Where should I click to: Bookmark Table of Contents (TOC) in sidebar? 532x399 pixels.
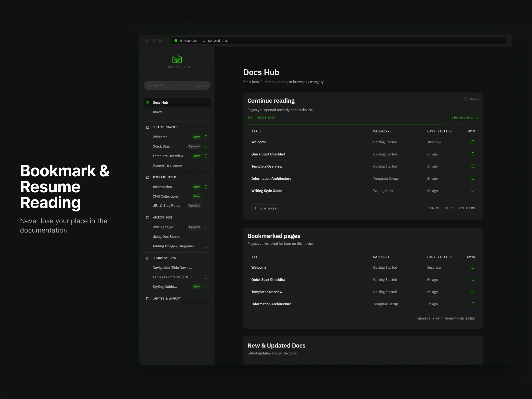point(206,277)
